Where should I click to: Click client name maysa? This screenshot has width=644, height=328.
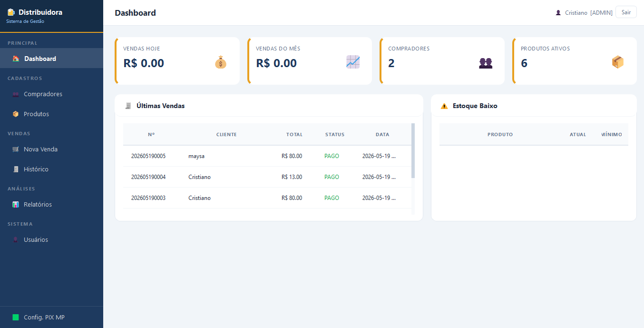196,156
